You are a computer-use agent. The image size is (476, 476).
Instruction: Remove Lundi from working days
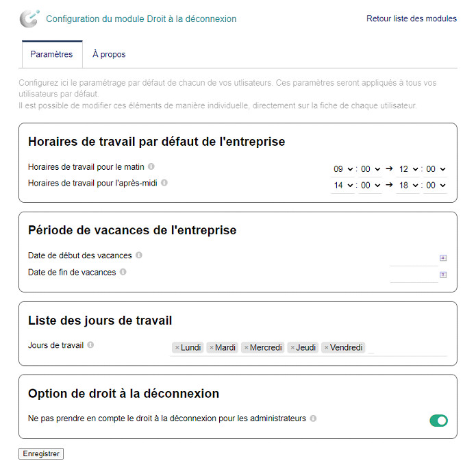tap(177, 348)
